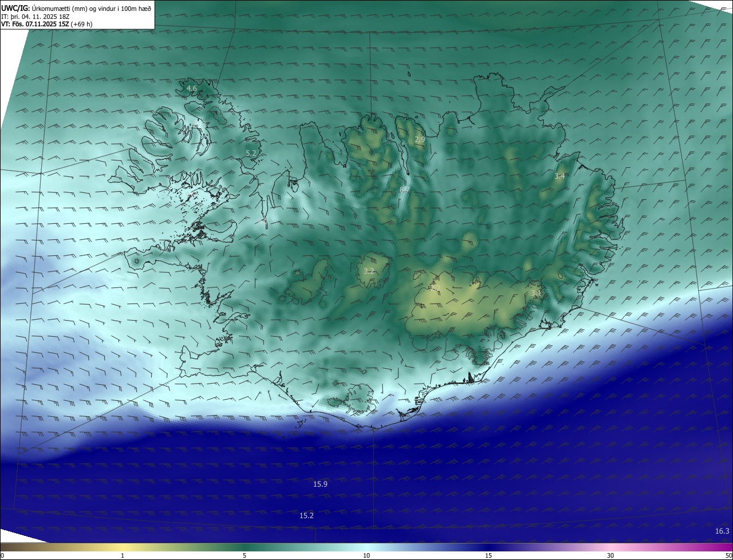This screenshot has height=560, width=733.
Task: Click the value 16.3 in the corner
Action: [722, 531]
